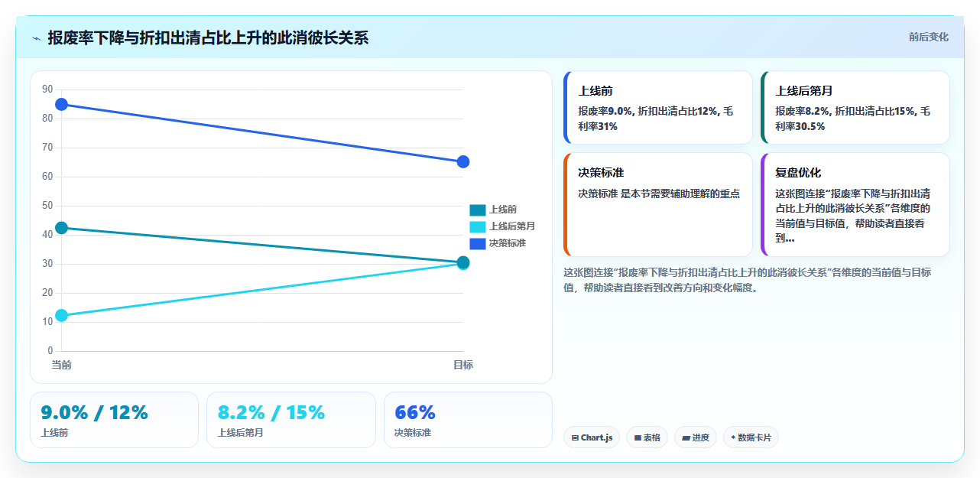The height and width of the screenshot is (478, 980).
Task: Click the page title 报废率下降与折扣出清占比上升
Action: click(208, 37)
